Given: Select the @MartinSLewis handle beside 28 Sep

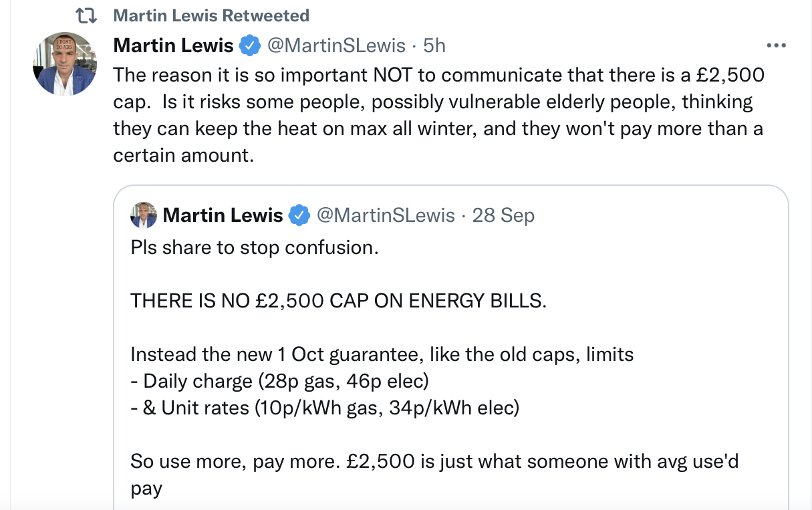Looking at the screenshot, I should coord(385,215).
